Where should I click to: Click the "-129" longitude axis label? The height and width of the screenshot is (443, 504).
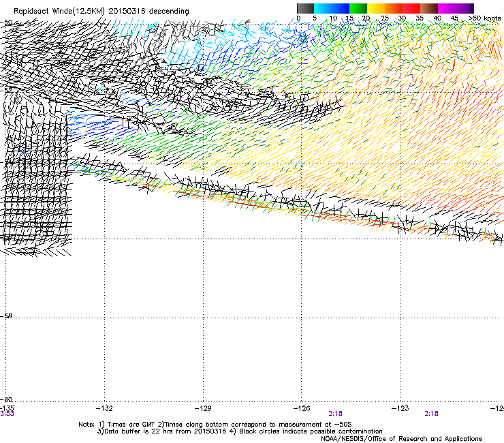203,408
